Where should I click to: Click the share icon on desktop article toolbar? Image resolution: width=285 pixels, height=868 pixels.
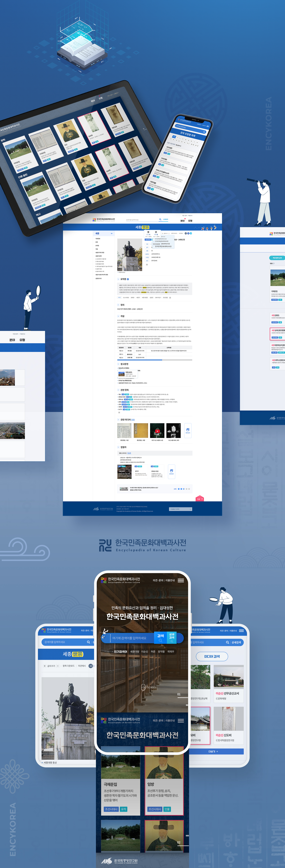tap(186, 233)
